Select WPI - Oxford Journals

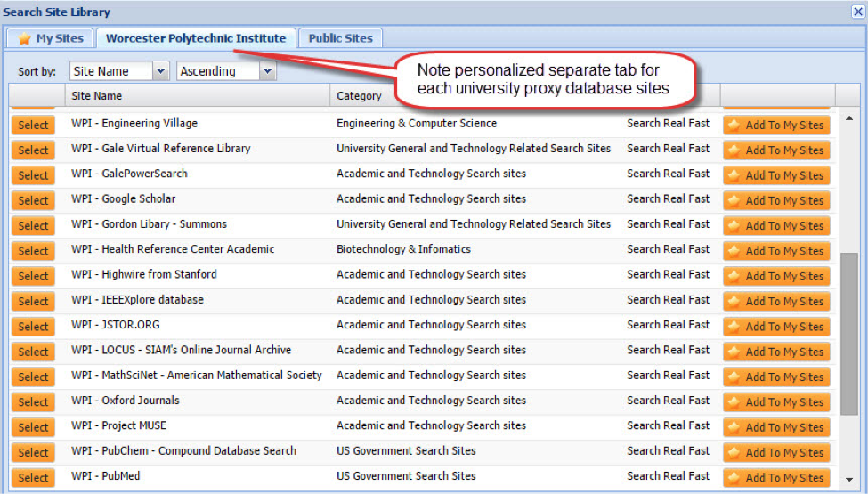click(x=33, y=402)
